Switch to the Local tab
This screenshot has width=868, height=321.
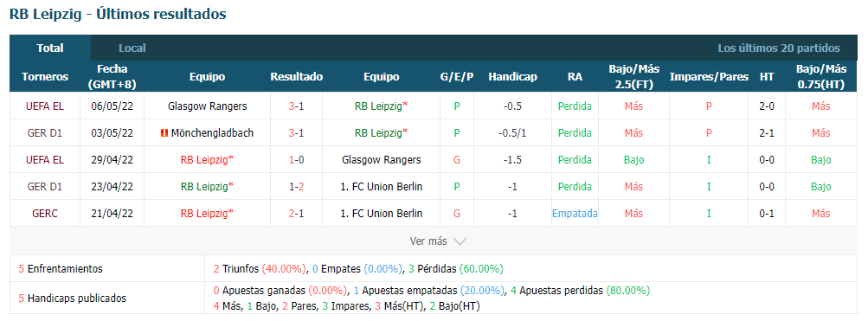pos(132,48)
